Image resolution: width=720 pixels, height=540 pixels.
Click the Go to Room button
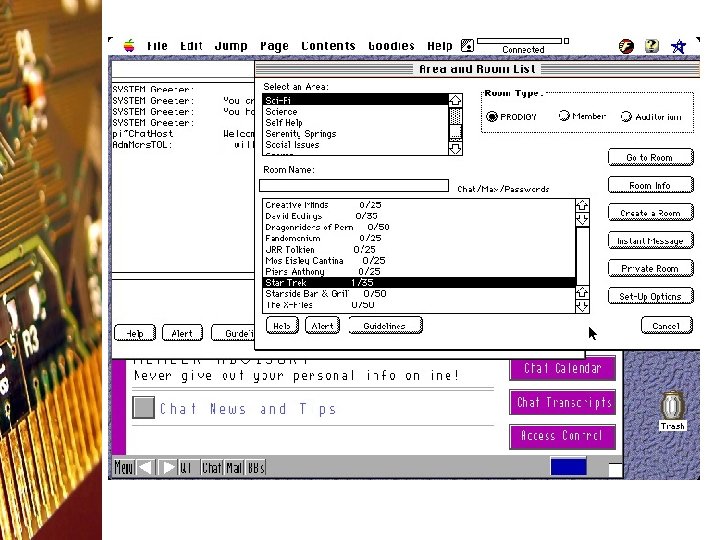pos(650,158)
